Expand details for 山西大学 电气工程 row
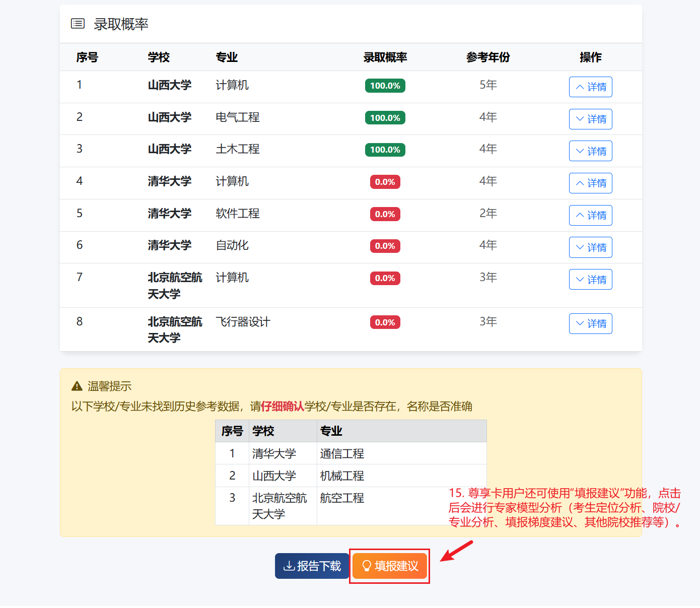This screenshot has width=700, height=608. point(590,119)
